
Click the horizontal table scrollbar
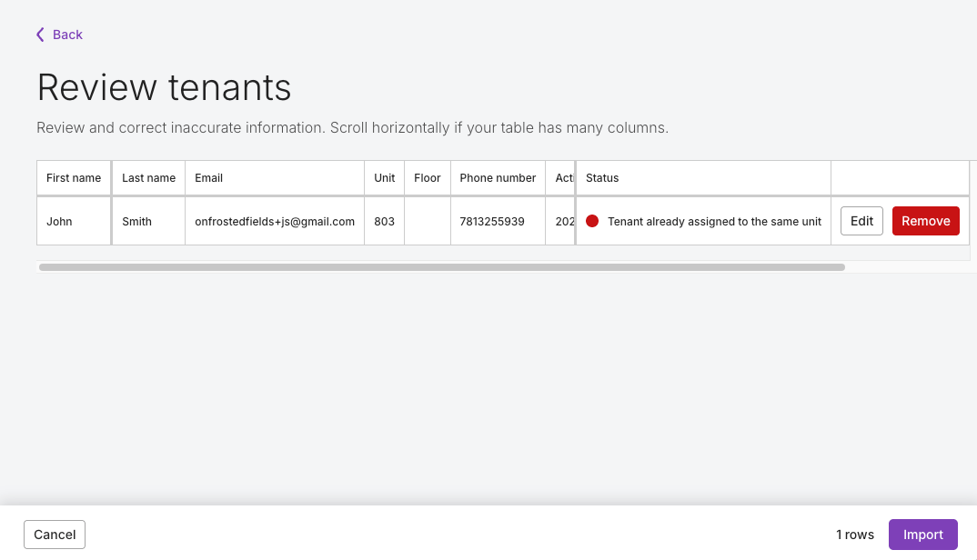[441, 267]
